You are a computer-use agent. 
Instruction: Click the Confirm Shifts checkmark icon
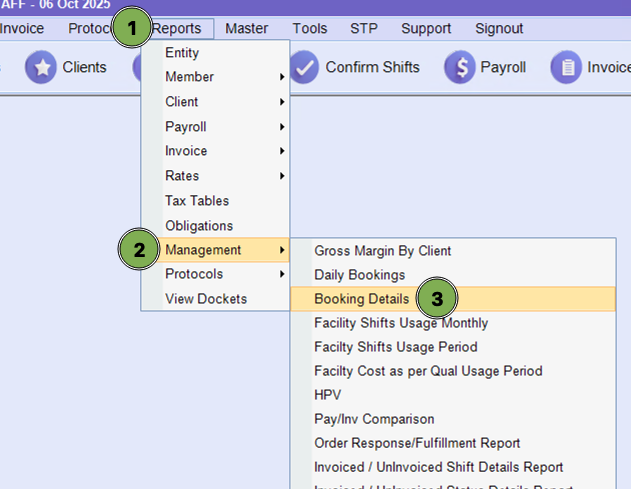coord(304,68)
